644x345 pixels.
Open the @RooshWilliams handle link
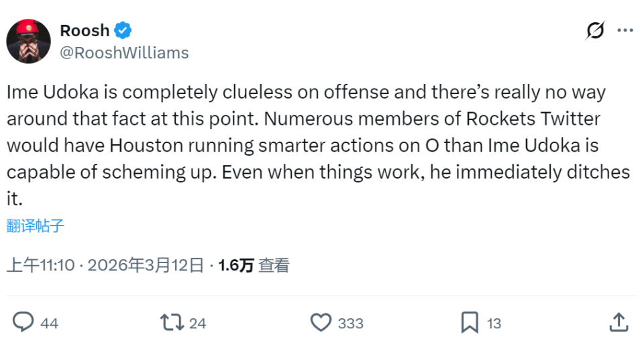coord(124,53)
